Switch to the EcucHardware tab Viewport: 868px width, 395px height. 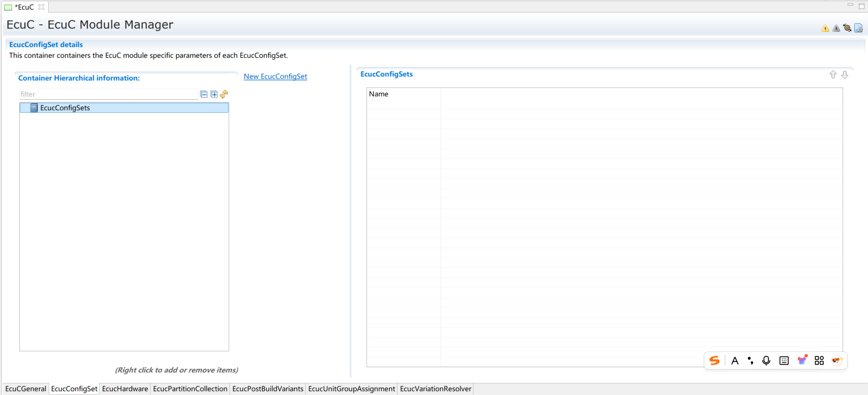click(x=125, y=389)
